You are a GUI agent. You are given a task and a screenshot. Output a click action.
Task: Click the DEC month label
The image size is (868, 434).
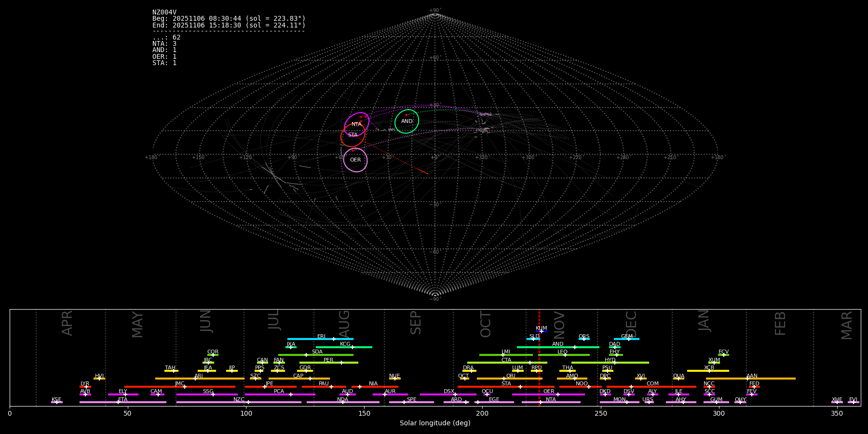tap(631, 324)
